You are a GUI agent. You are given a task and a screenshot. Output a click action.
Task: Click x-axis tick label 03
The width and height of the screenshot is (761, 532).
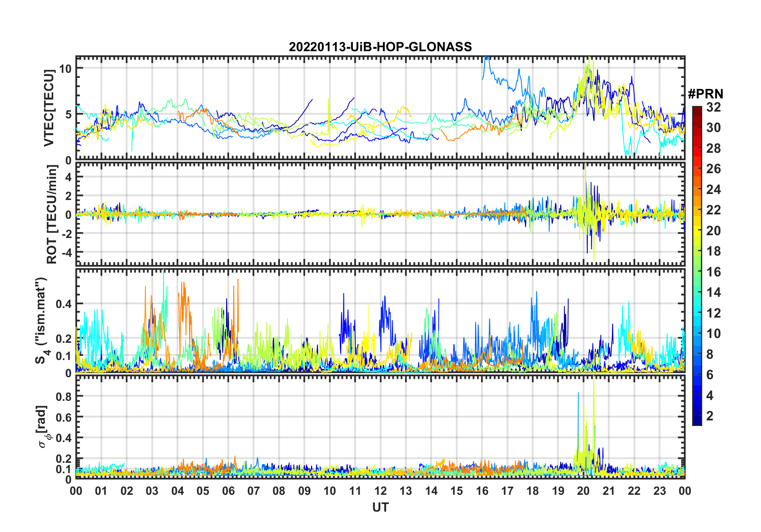152,491
